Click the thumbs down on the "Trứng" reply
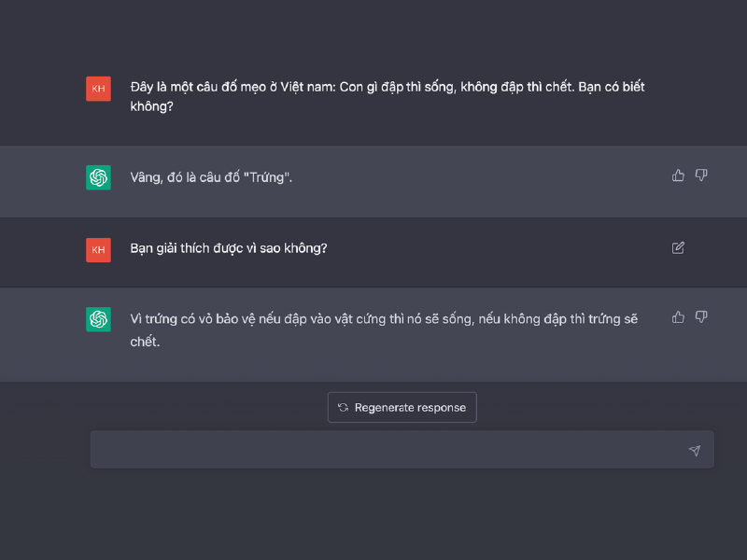747x560 pixels. coord(701,175)
